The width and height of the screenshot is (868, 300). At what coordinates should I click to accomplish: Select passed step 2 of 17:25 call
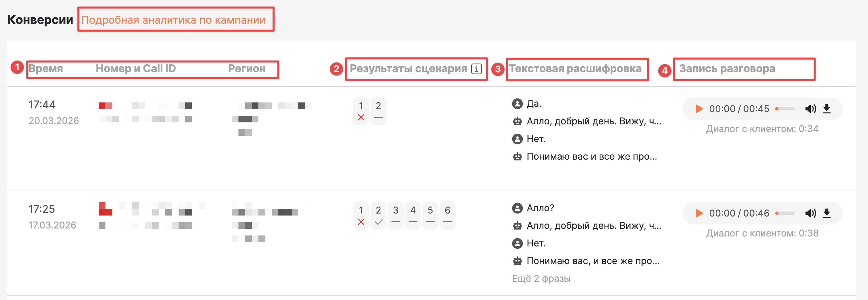coord(378,216)
